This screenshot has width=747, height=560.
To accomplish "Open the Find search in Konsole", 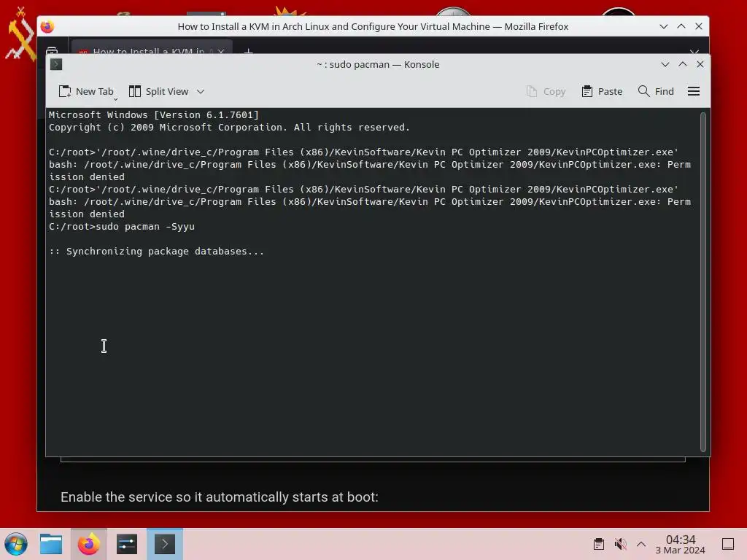I will pyautogui.click(x=656, y=91).
